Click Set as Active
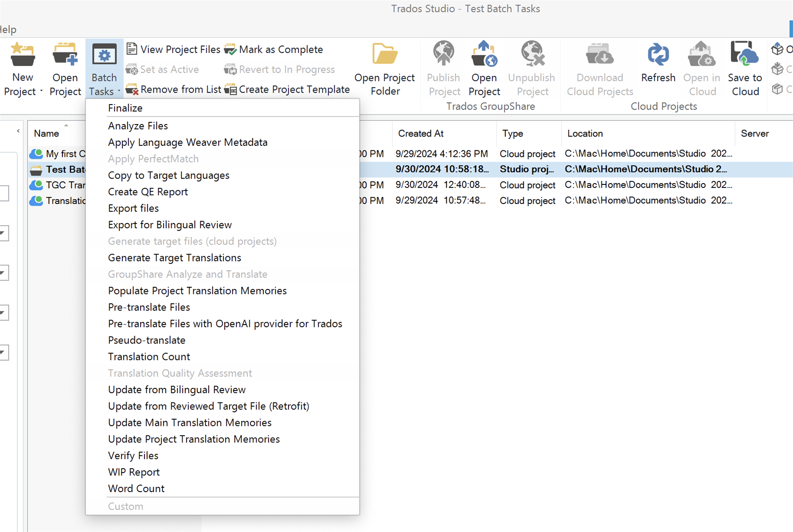The height and width of the screenshot is (532, 793). click(163, 69)
